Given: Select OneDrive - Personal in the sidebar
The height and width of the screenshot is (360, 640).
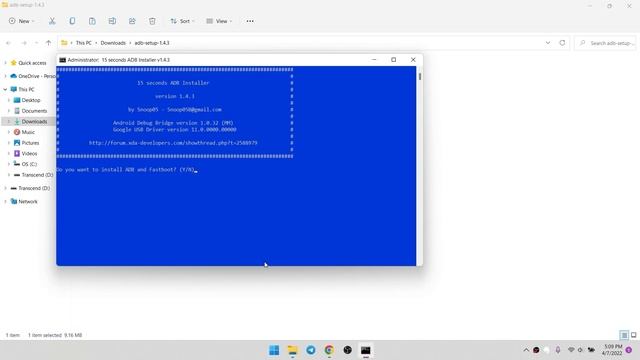Looking at the screenshot, I should click(x=33, y=76).
